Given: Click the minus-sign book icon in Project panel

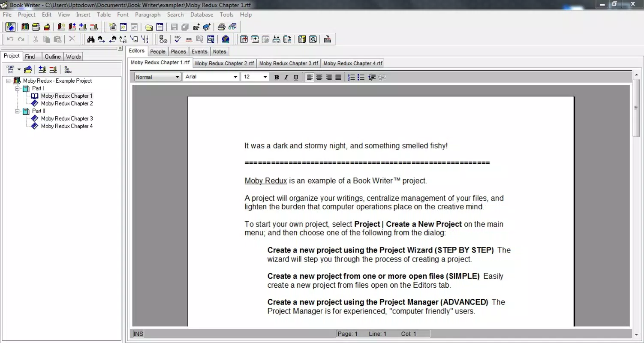Looking at the screenshot, I should pos(53,69).
